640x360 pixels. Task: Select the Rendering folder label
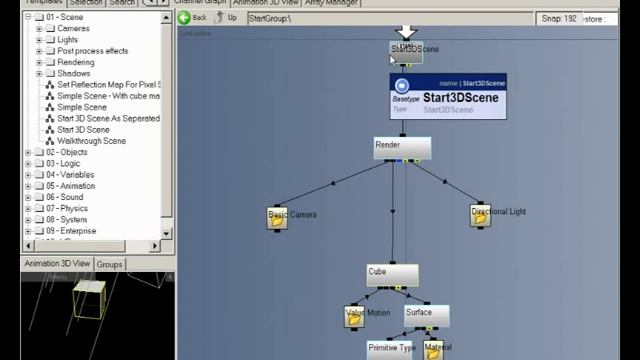[x=76, y=62]
